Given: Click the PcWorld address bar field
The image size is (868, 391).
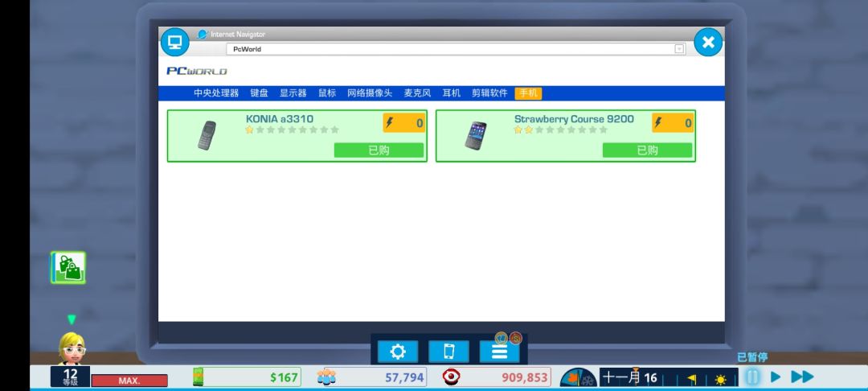Looking at the screenshot, I should click(456, 49).
